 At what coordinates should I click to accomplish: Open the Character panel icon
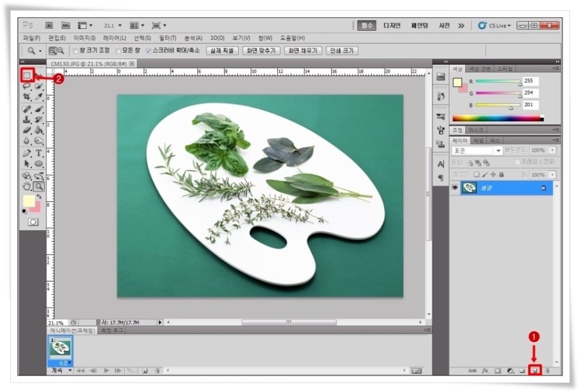coord(441,165)
